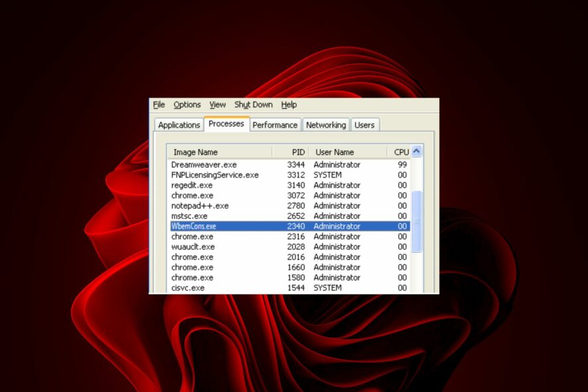Click SYSTEM user of cisvc.exe
Viewport: 588px width, 392px height.
point(327,288)
